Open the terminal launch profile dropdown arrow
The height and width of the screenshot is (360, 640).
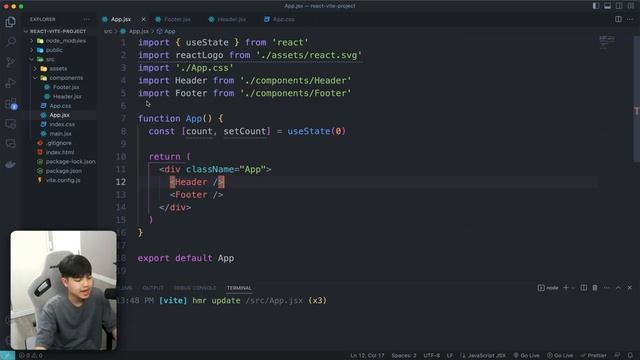pos(573,288)
